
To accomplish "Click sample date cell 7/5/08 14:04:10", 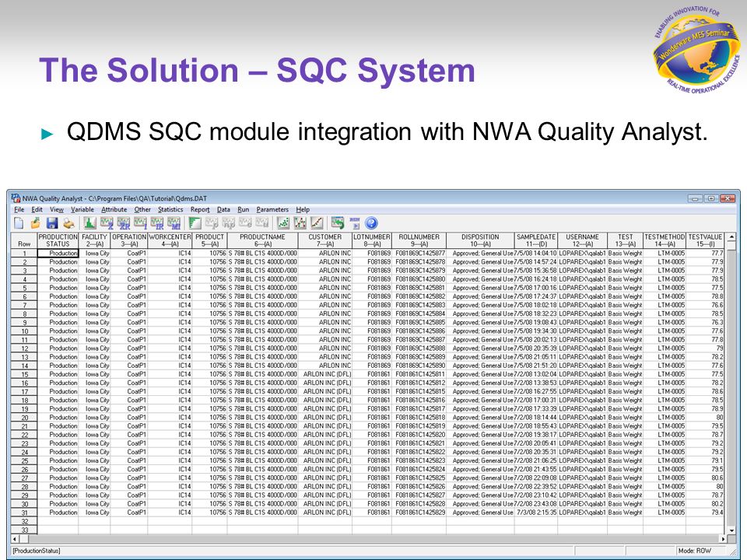I will click(x=536, y=254).
